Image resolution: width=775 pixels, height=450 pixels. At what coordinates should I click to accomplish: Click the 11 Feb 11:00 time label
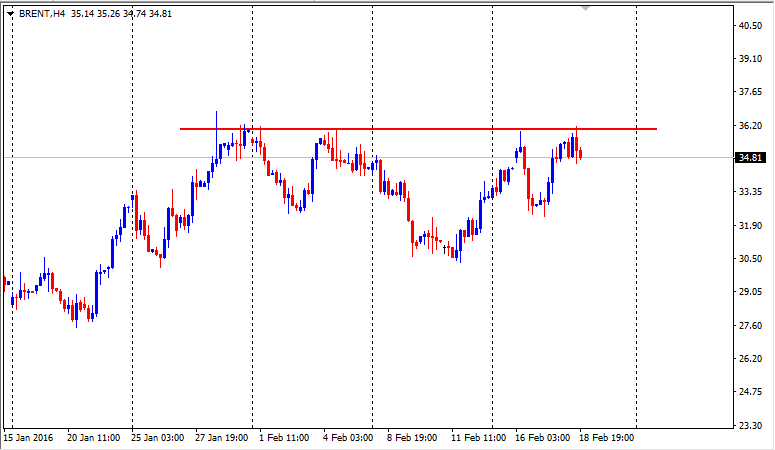(x=478, y=438)
